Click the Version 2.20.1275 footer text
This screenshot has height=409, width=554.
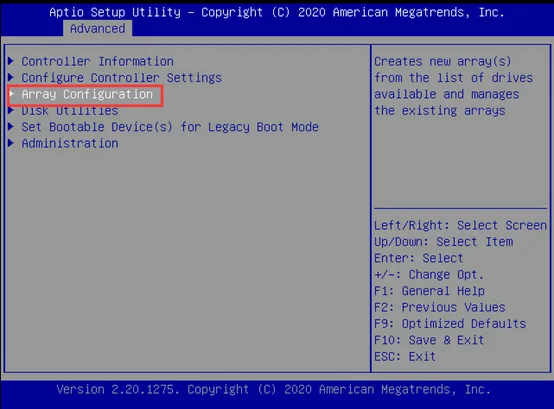273,389
